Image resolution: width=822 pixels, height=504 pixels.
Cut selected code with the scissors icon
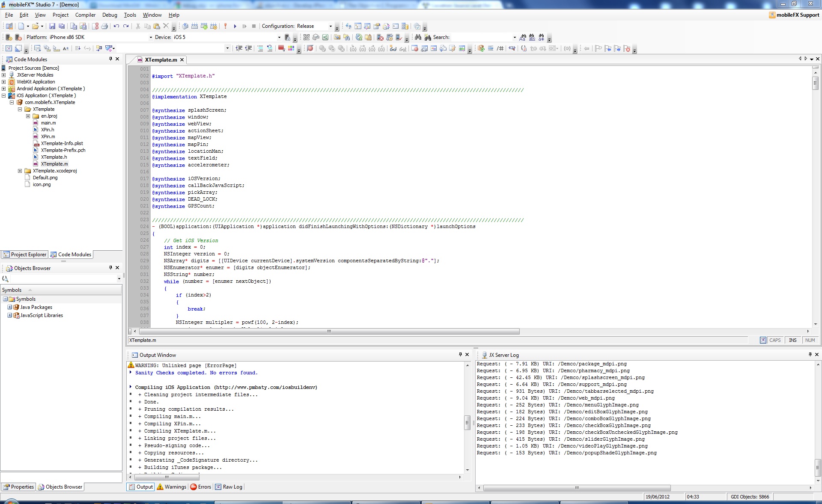[x=138, y=26]
